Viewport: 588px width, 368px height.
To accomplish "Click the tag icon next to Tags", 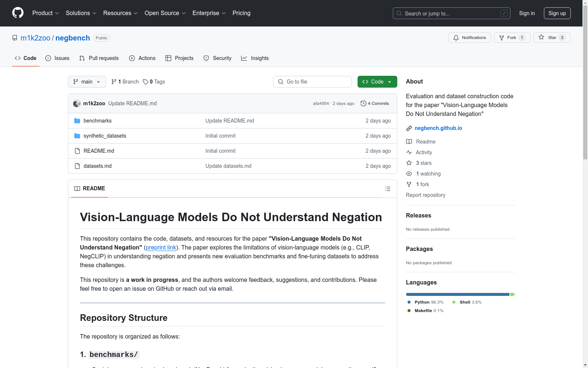I will pyautogui.click(x=146, y=82).
